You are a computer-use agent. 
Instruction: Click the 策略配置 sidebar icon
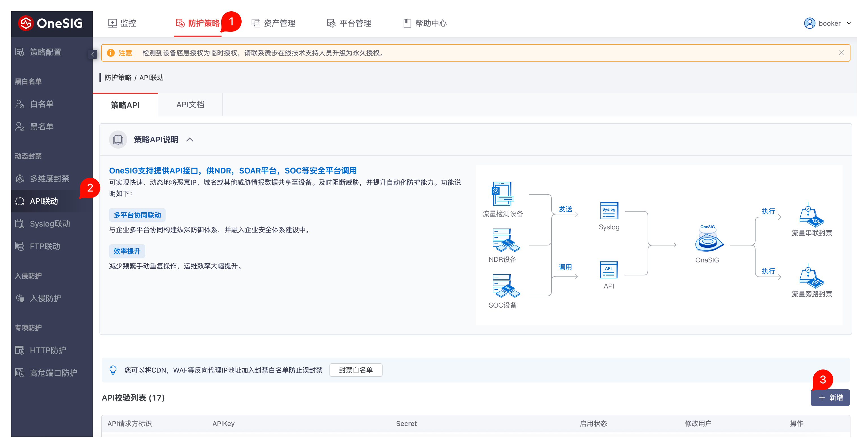19,52
